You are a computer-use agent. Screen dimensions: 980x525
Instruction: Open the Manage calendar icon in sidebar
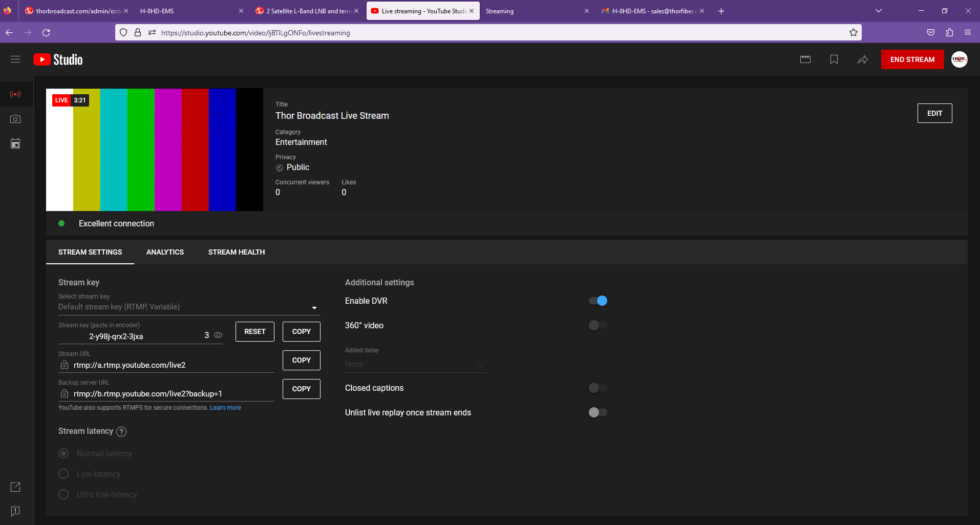click(15, 144)
